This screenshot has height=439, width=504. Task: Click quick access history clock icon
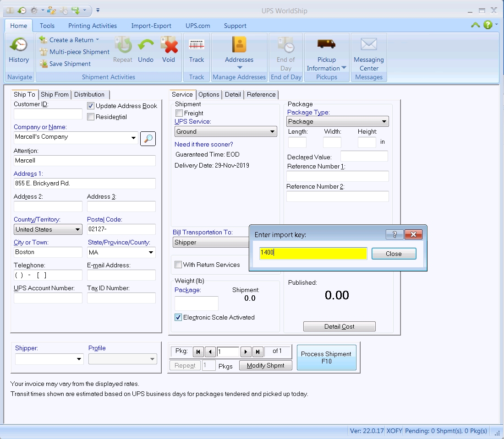(22, 11)
